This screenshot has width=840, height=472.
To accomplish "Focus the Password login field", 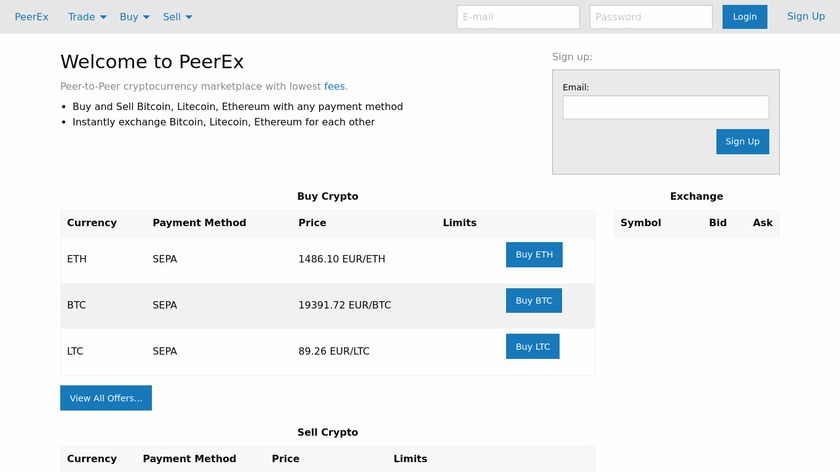I will [x=651, y=17].
